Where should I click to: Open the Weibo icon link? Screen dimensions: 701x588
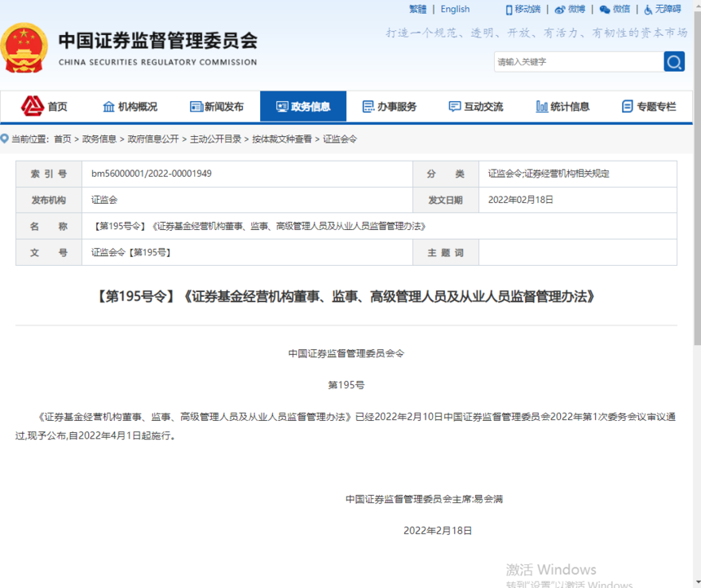560,10
